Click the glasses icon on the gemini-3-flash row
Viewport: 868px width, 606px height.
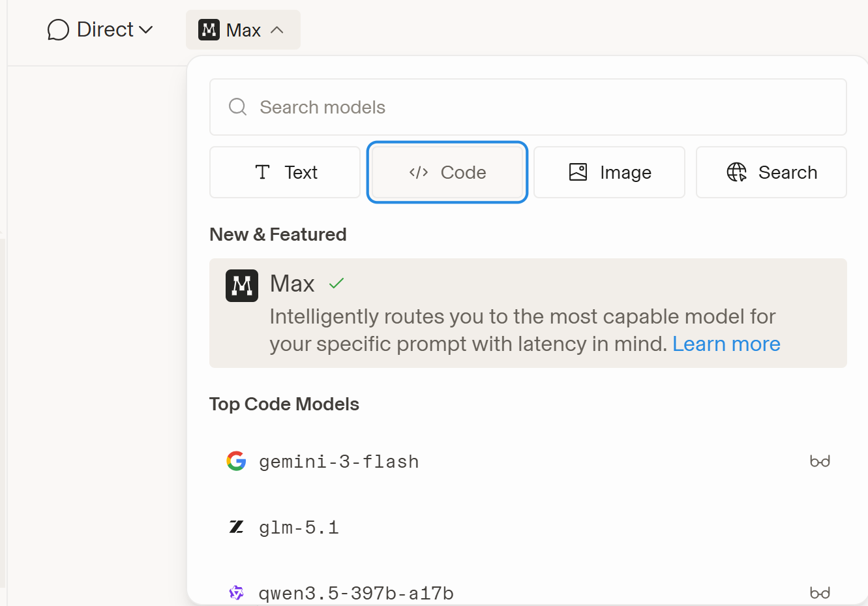[x=820, y=461]
